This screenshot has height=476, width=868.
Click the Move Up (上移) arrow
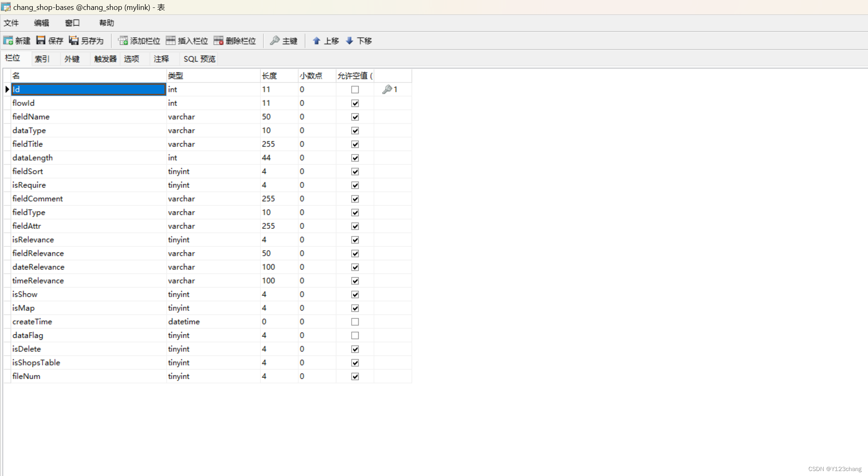[317, 41]
